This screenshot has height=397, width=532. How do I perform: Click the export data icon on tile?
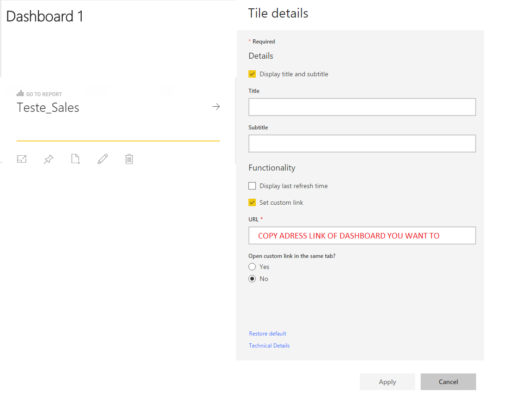(75, 159)
